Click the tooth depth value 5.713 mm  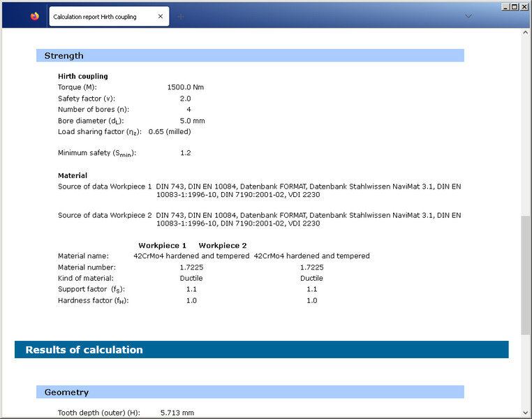[x=177, y=413]
